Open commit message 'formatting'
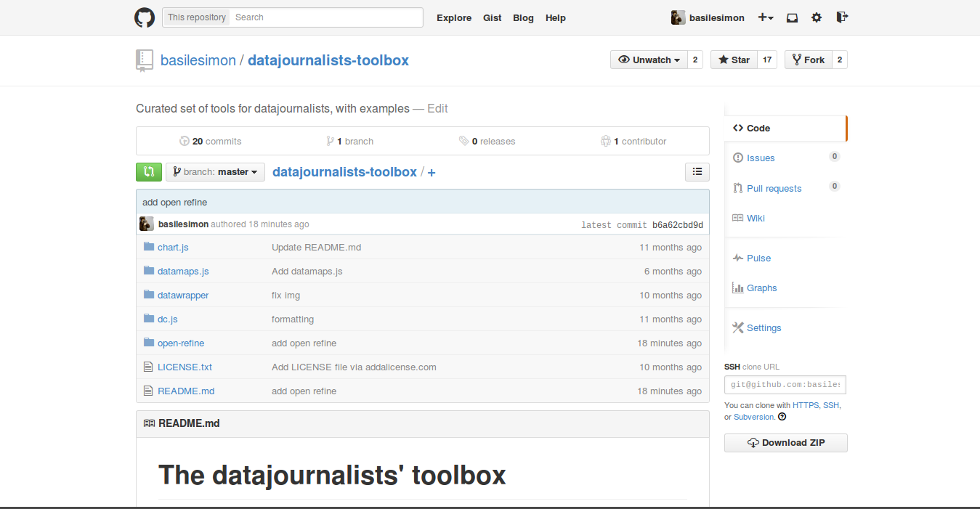Screen dimensions: 980x509 293,319
